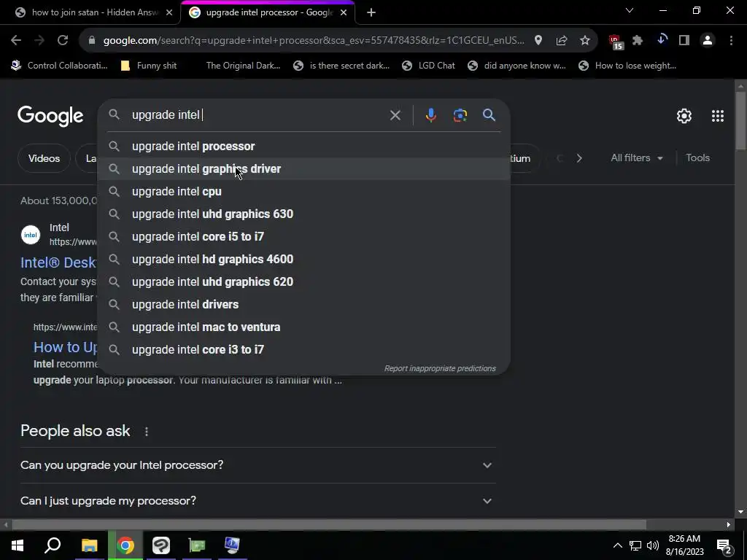
Task: Open the tab search chevron in title bar
Action: [x=630, y=10]
